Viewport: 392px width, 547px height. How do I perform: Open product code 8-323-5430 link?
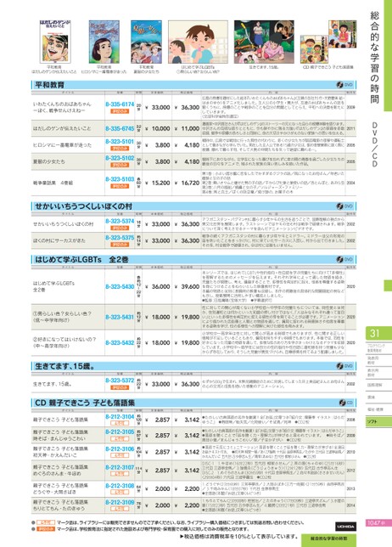tap(120, 286)
